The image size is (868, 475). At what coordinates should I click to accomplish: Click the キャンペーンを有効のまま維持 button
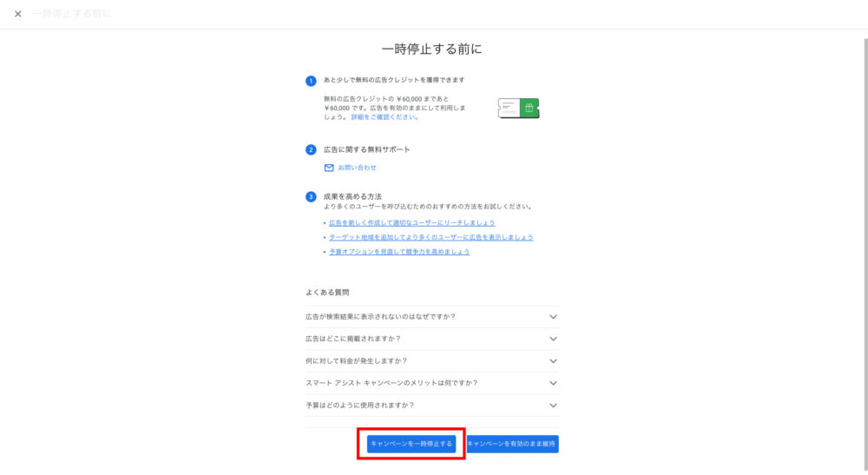click(513, 444)
